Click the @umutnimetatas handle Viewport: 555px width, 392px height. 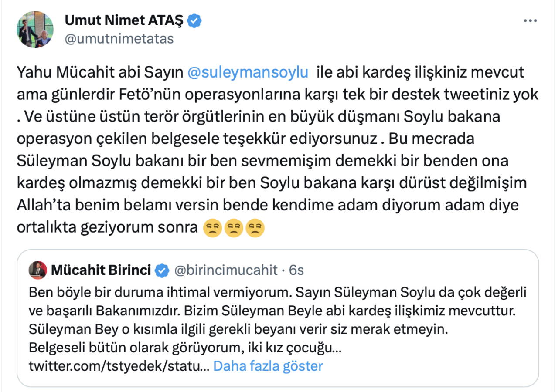tap(119, 39)
